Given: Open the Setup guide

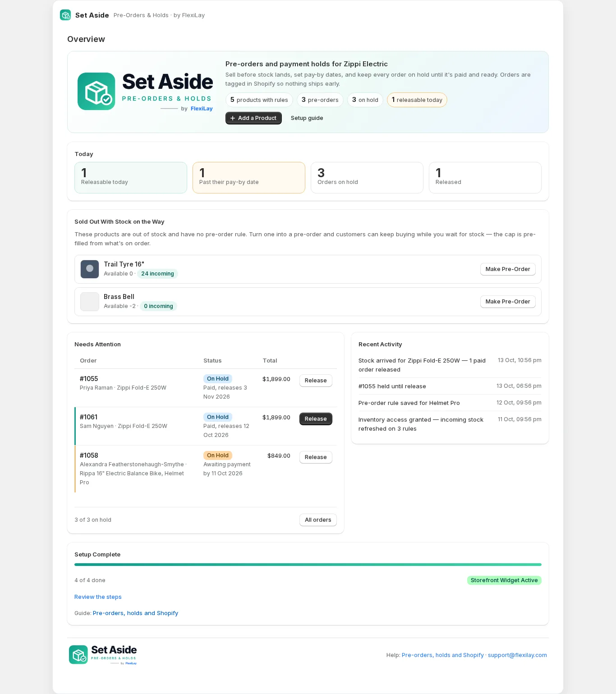Looking at the screenshot, I should 307,118.
